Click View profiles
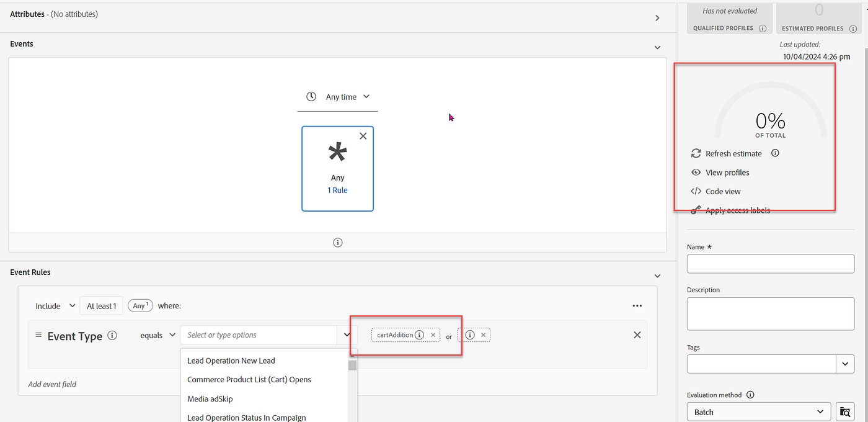This screenshot has height=422, width=868. pos(720,173)
